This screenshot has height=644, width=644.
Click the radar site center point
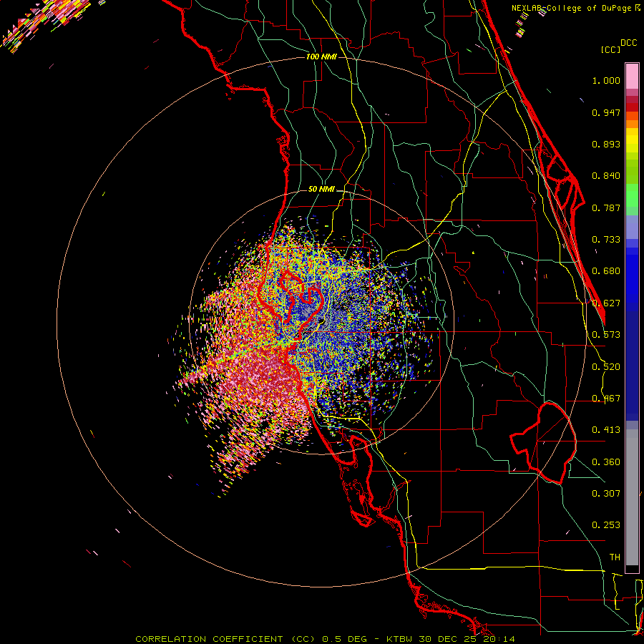(321, 321)
